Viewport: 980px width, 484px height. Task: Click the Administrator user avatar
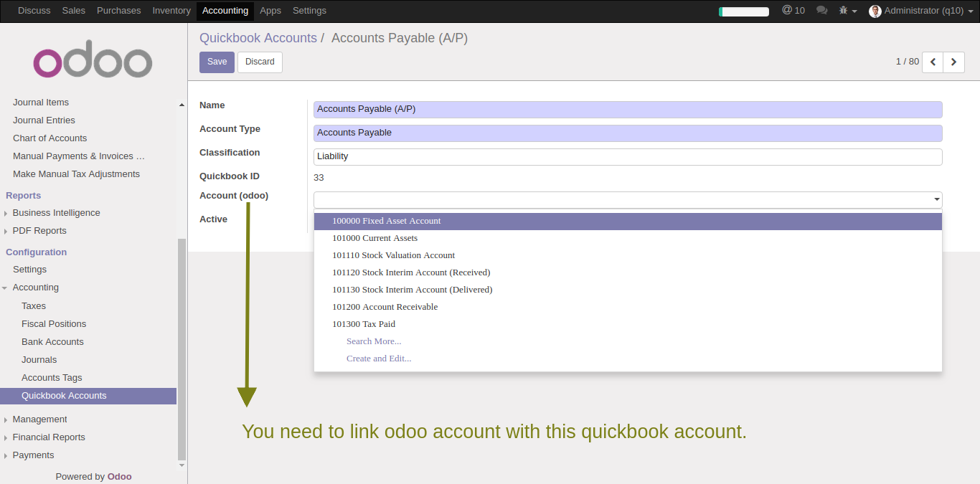tap(875, 11)
